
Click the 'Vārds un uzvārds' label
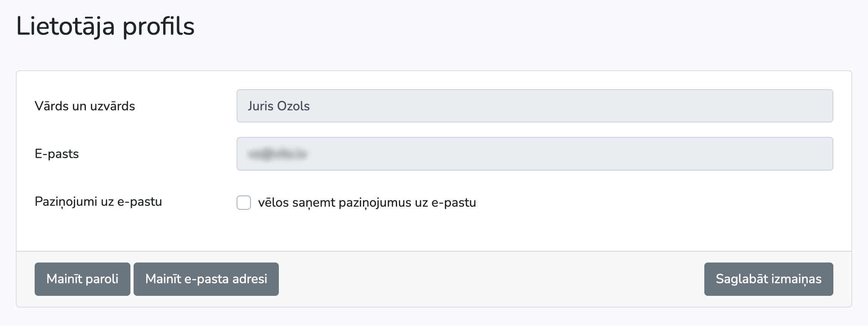tap(85, 106)
